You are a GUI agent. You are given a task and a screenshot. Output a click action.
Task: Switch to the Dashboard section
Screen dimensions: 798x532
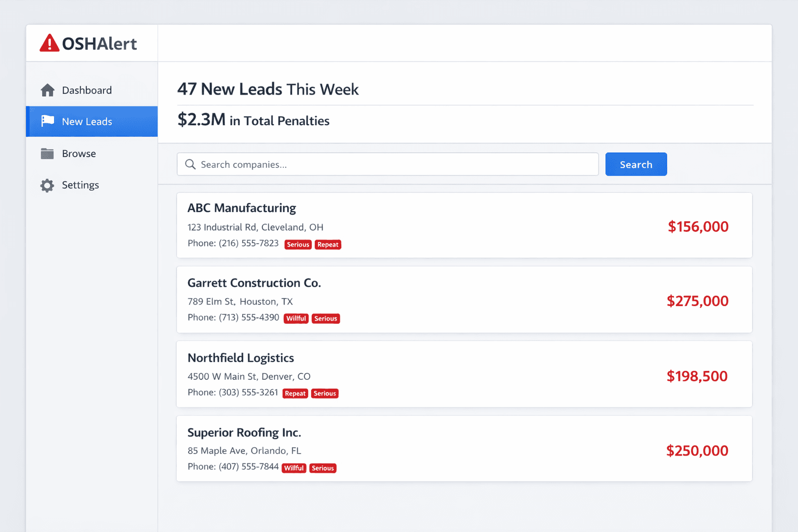87,90
